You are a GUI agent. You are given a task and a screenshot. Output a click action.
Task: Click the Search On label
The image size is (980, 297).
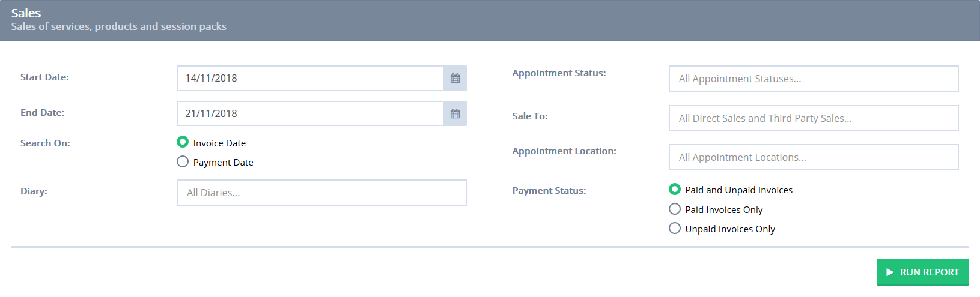point(45,143)
